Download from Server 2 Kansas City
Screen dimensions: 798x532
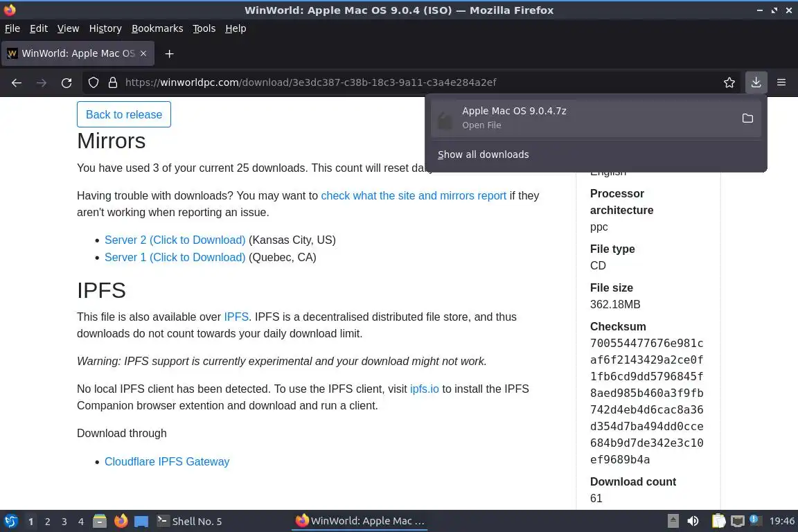click(175, 240)
